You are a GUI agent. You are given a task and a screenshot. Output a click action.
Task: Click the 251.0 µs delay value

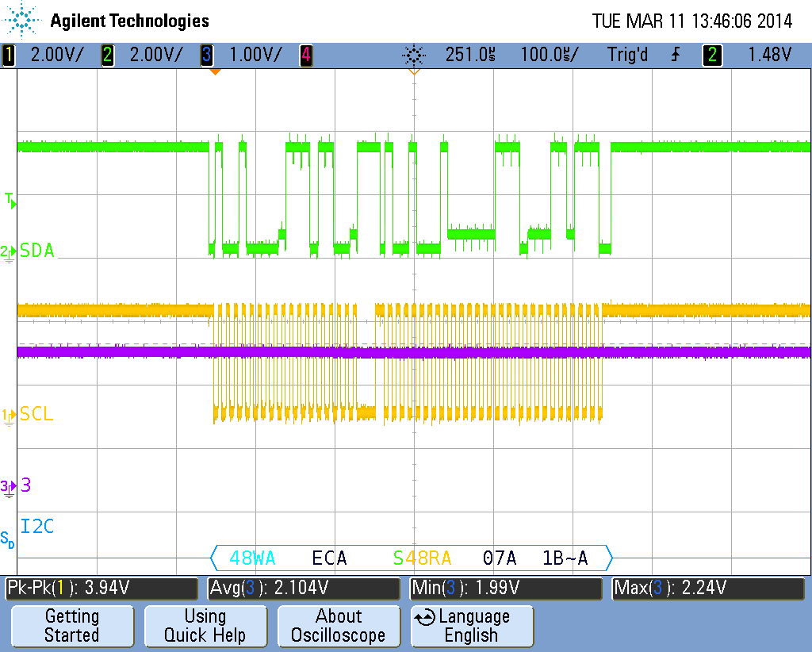(x=470, y=55)
